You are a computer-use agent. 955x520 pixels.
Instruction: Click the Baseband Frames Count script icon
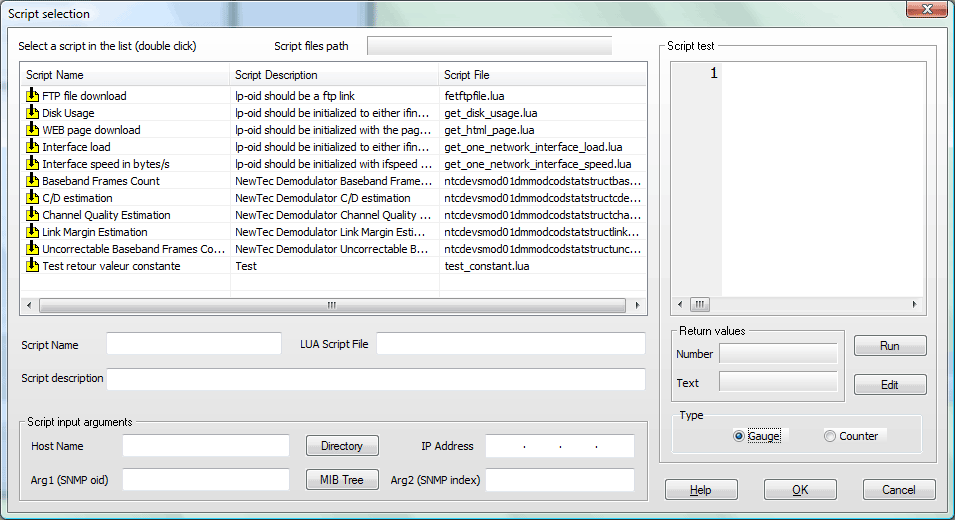coord(32,181)
